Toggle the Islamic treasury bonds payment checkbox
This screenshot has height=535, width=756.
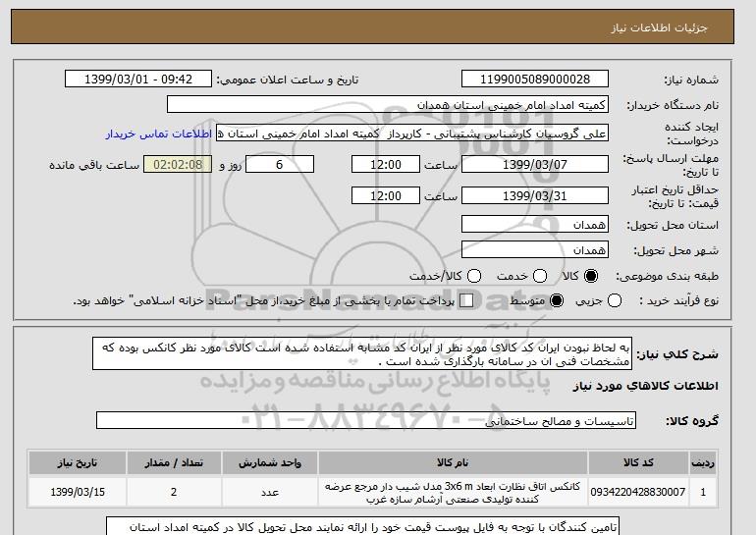[466, 300]
